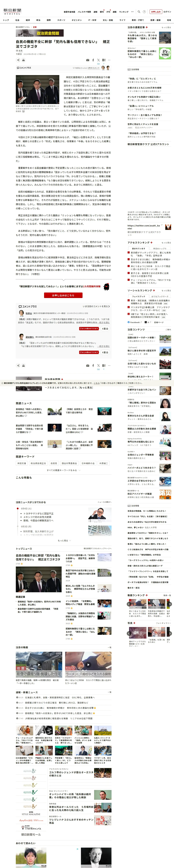The image size is (174, 868).
Task: Click the Facebook icon below the comments section
Action: point(93,366)
